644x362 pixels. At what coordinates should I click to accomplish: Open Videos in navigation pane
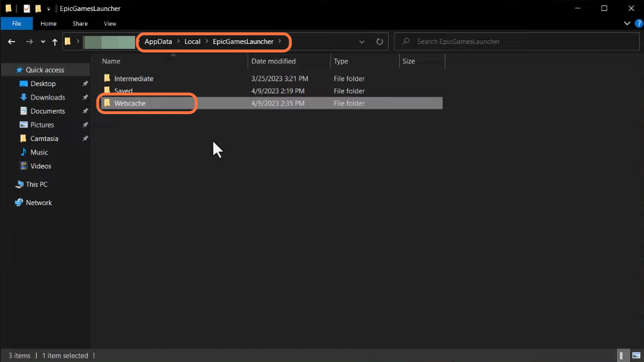(41, 166)
